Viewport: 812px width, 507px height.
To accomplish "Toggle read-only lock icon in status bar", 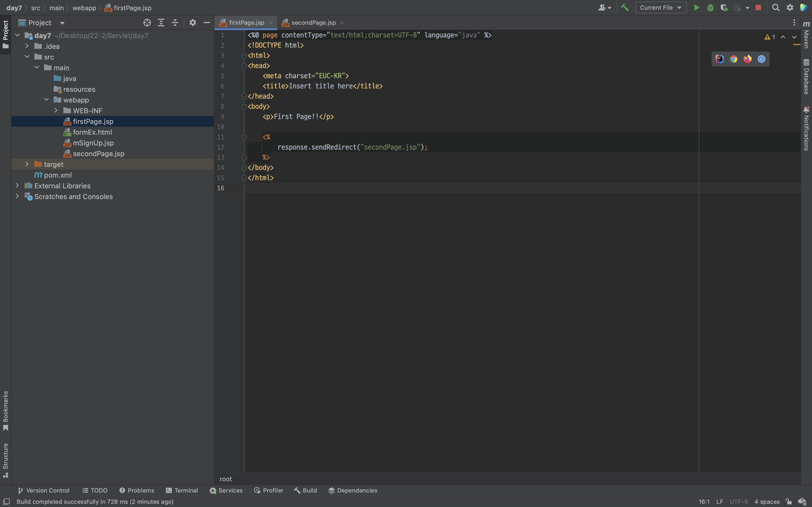I will click(x=789, y=502).
